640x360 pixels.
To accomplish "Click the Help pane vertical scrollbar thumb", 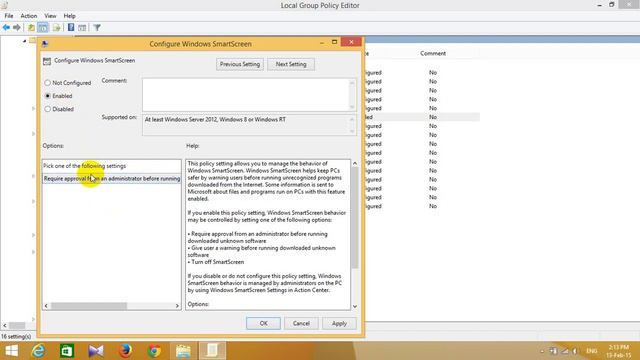I will 355,218.
